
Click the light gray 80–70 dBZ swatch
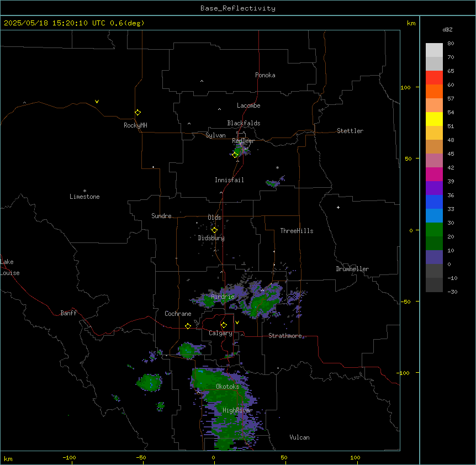[x=434, y=50]
